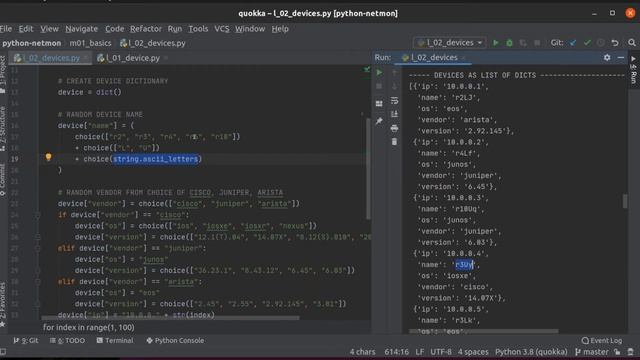Collapse the elif arista fold marker at line 30
This screenshot has width=640, height=360.
tap(38, 282)
